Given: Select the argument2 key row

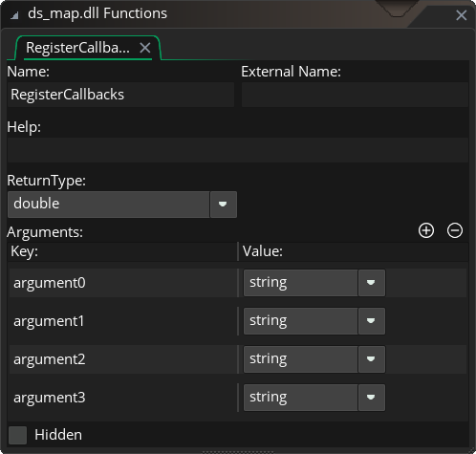Looking at the screenshot, I should coord(123,359).
